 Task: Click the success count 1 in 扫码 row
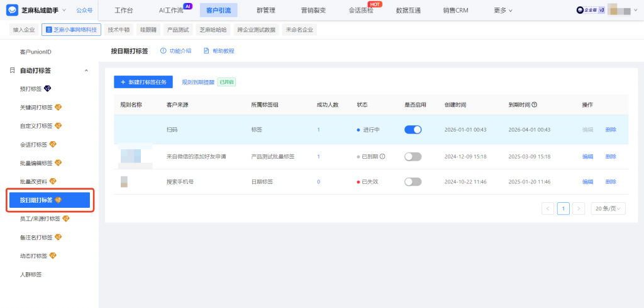click(x=318, y=130)
